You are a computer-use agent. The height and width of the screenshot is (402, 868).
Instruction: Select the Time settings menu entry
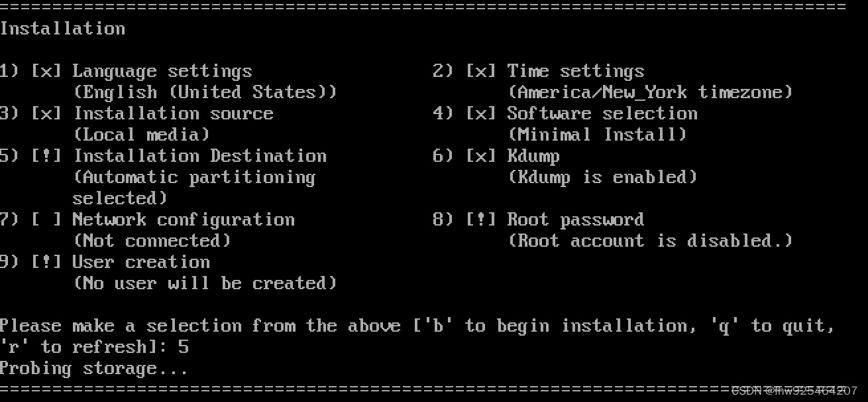tap(576, 71)
